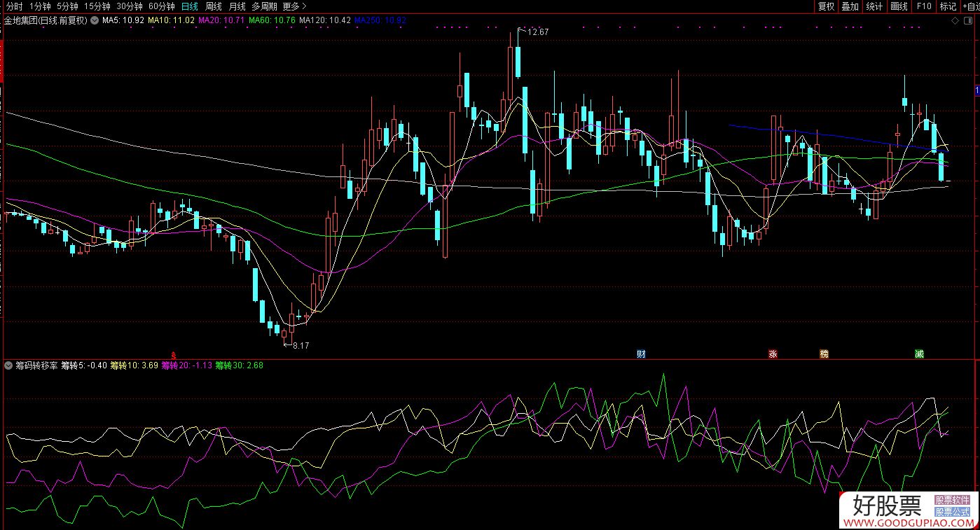Open the 股票软件 link

coord(952,501)
